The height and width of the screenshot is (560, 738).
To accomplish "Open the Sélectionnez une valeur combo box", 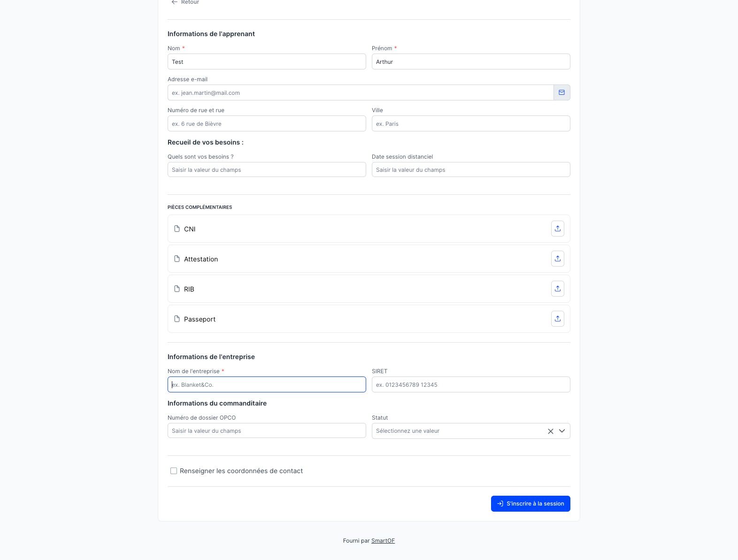I will pos(471,431).
